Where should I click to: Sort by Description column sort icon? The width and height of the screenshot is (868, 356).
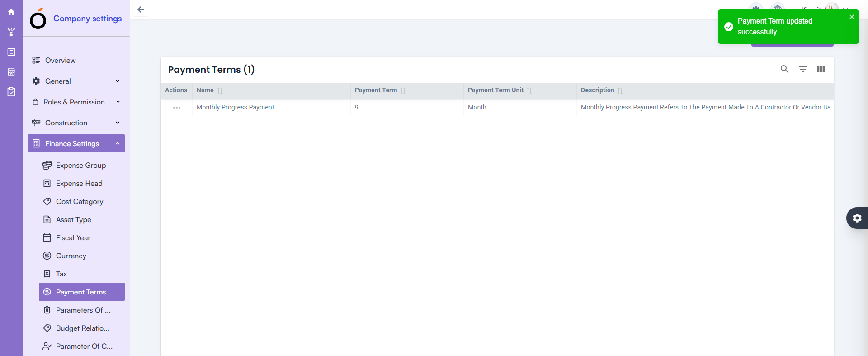click(x=620, y=90)
